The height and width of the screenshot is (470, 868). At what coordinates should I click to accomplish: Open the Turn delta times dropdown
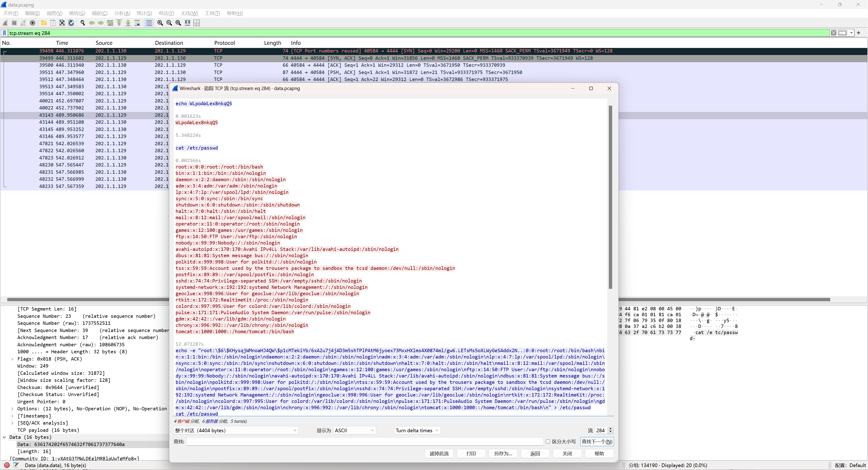(417, 430)
